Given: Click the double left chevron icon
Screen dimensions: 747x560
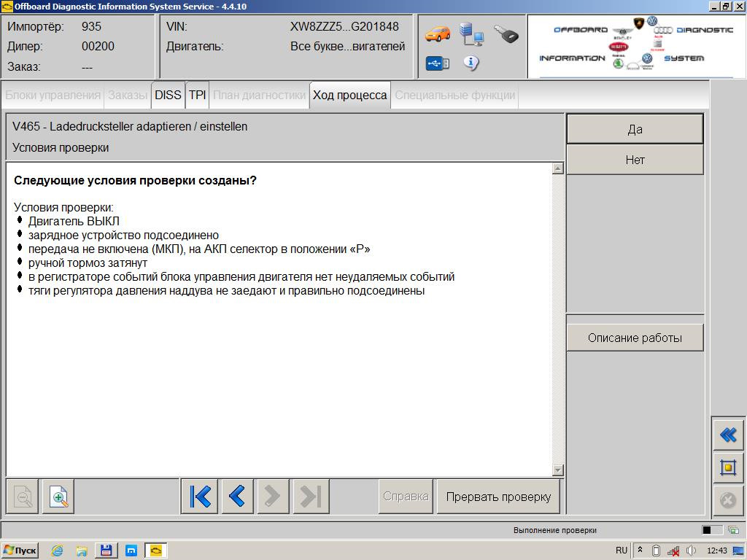Looking at the screenshot, I should tap(728, 435).
